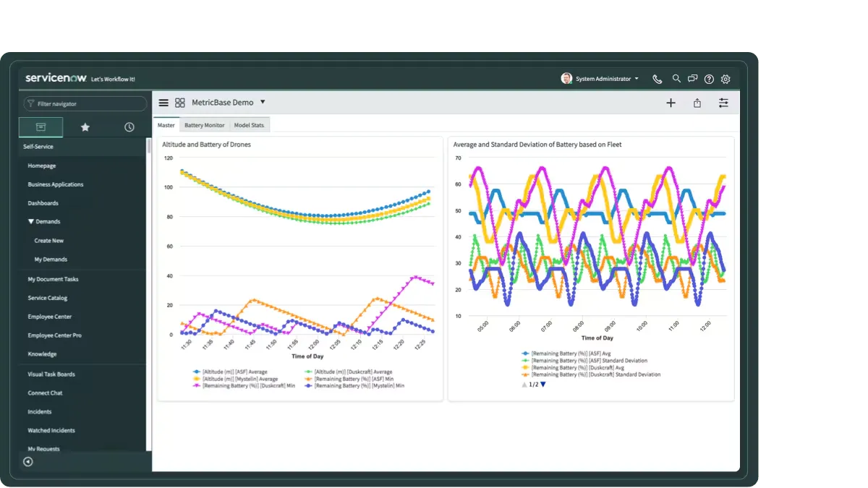
Task: Open the Connect chat icon in header
Action: tap(693, 79)
